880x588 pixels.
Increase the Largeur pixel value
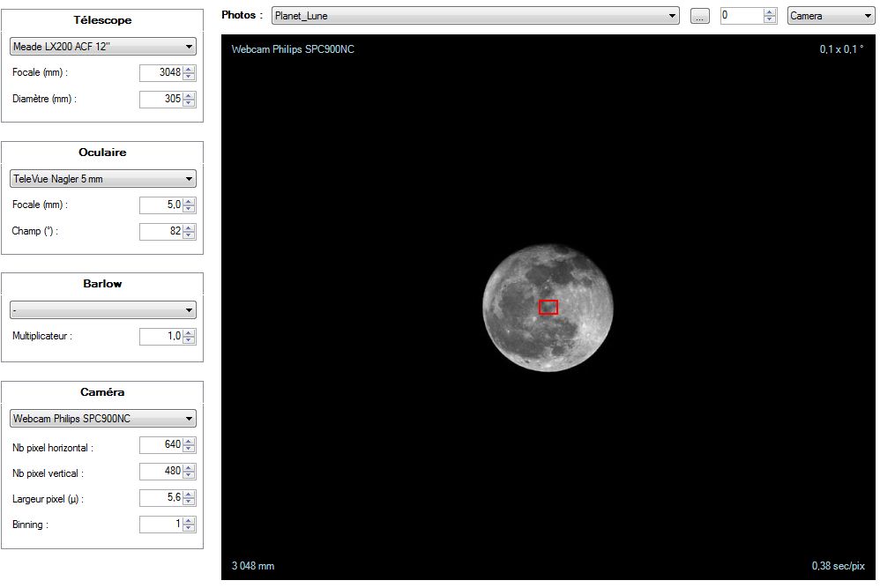coord(189,495)
